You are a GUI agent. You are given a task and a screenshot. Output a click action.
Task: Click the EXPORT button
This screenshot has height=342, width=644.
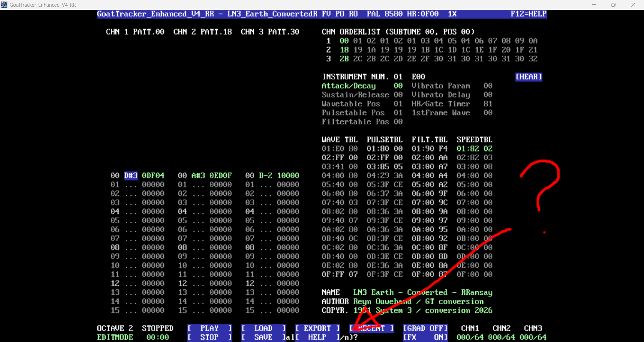coord(317,328)
